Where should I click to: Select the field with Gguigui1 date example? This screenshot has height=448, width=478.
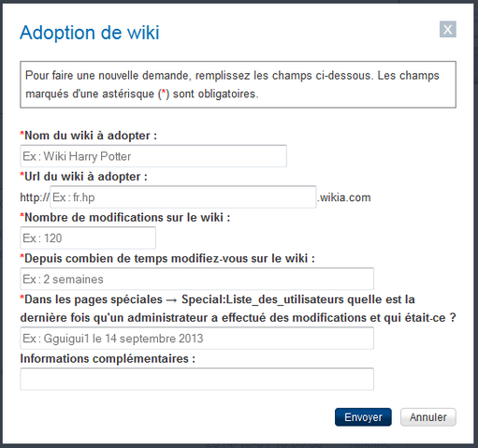pos(197,339)
